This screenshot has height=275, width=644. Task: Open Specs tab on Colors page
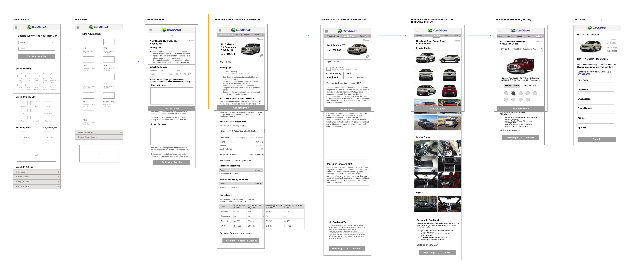519,36
